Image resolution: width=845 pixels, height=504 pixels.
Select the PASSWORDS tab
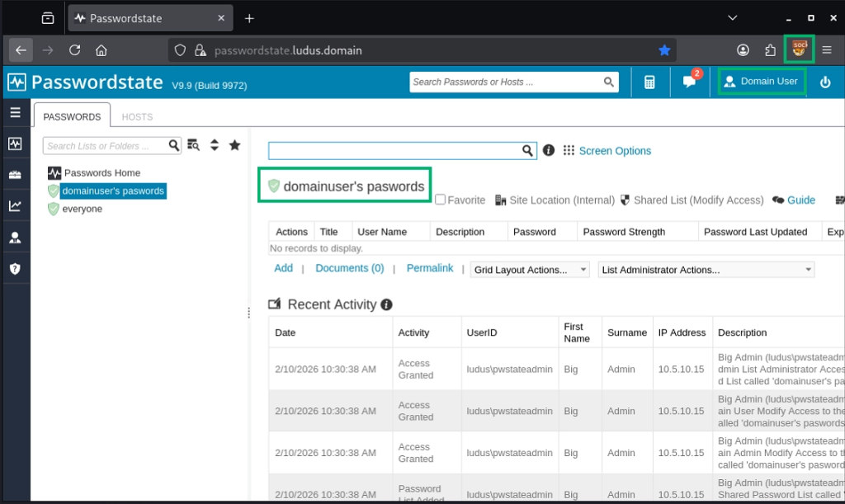pos(72,117)
